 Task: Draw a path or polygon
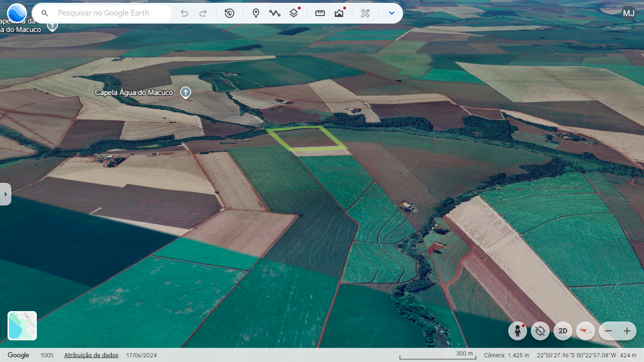pyautogui.click(x=275, y=13)
